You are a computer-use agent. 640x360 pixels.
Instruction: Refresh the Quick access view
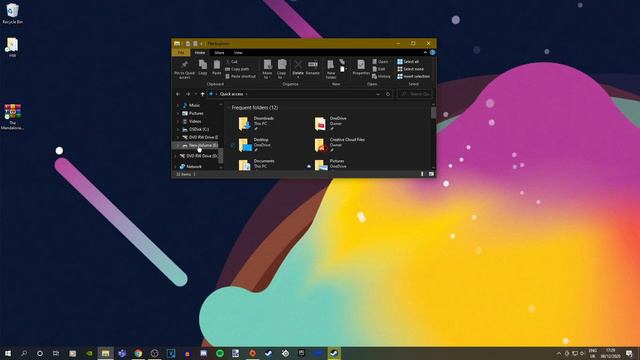(388, 94)
